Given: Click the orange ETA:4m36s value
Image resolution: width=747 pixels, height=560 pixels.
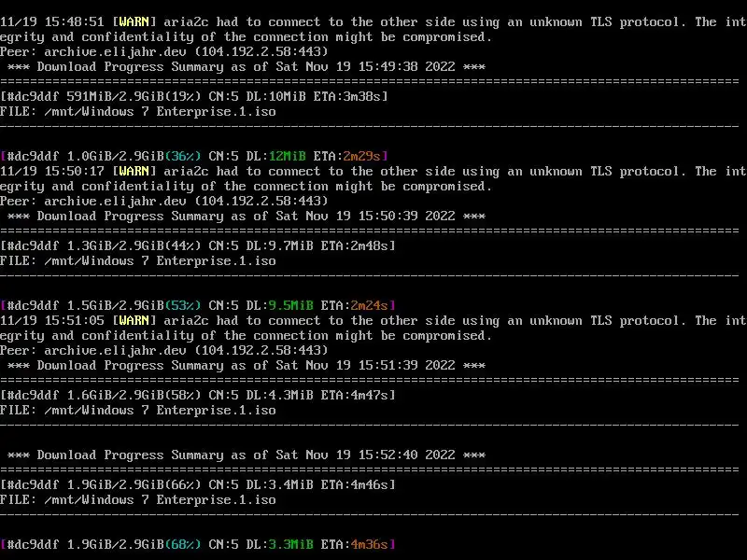Looking at the screenshot, I should click(355, 544).
